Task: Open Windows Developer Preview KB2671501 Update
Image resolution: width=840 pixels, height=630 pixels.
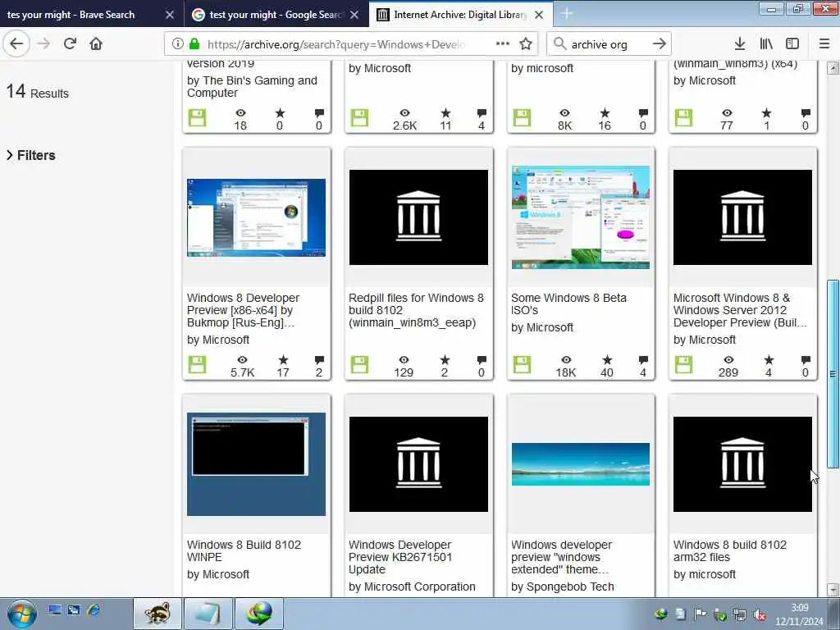Action: point(400,557)
